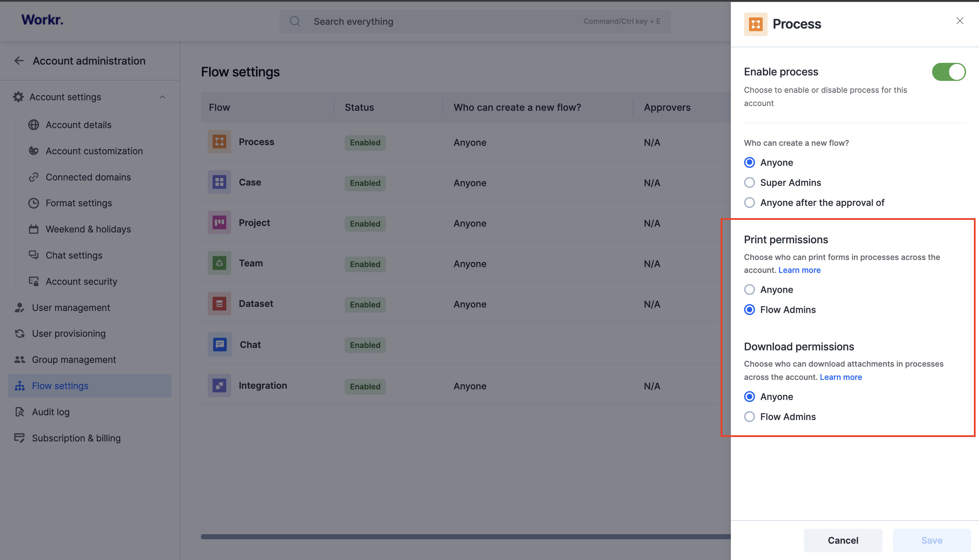The image size is (979, 560).
Task: Click the Cancel button
Action: tap(843, 540)
